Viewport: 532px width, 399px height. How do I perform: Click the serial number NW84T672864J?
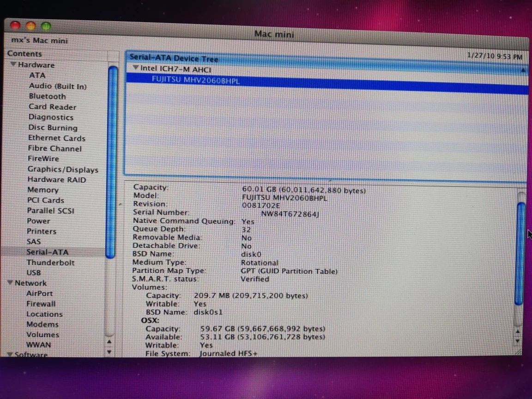[x=290, y=214]
